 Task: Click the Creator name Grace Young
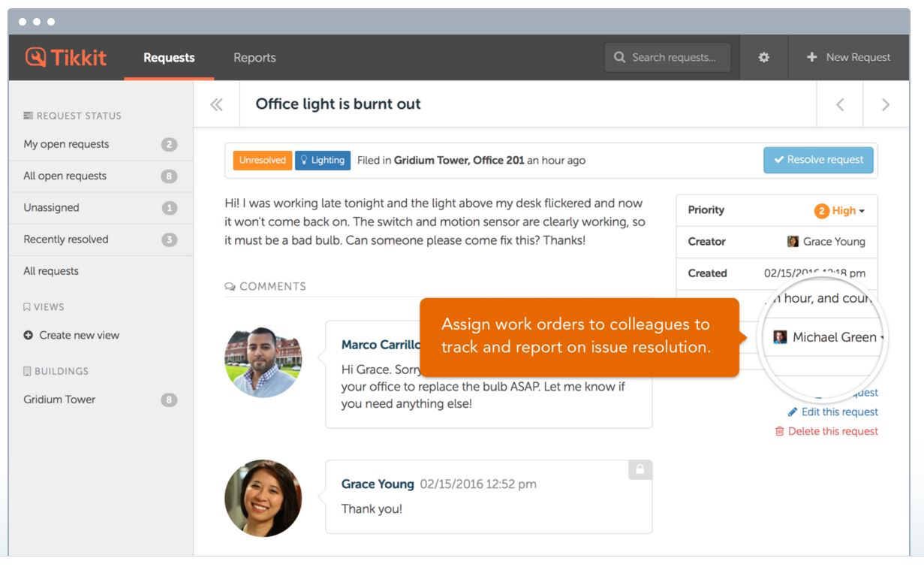click(834, 242)
